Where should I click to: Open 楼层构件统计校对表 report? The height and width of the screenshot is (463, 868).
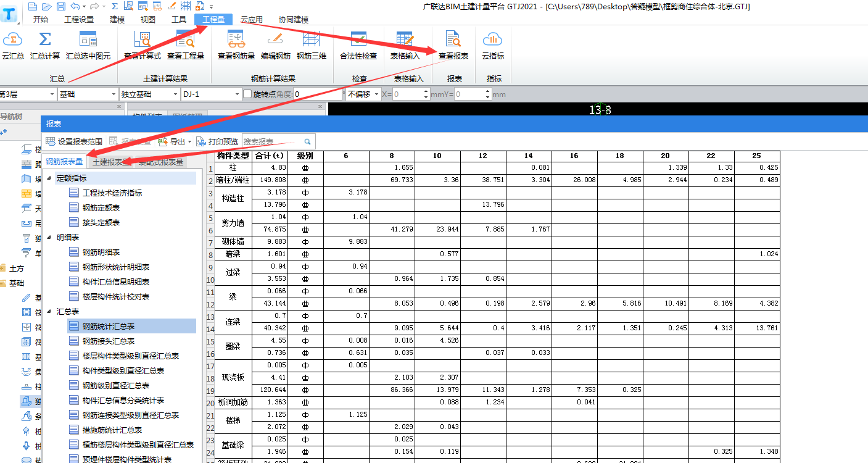[x=116, y=296]
